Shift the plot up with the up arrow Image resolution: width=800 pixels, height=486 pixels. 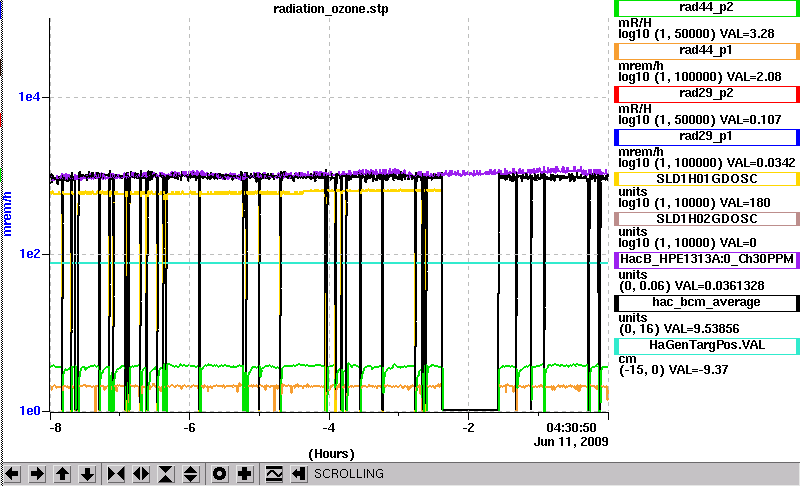click(x=62, y=474)
